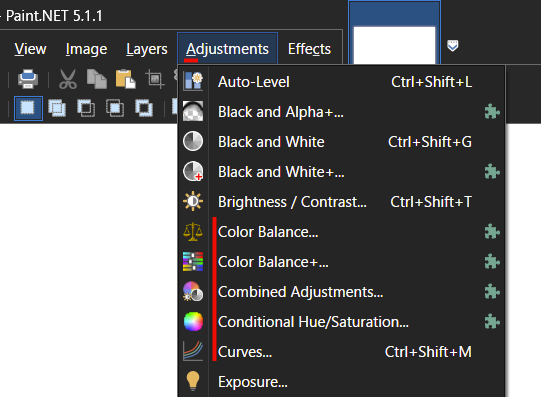Open Exposure... adjustment
Viewport: 541px width, 397px height.
pyautogui.click(x=342, y=382)
